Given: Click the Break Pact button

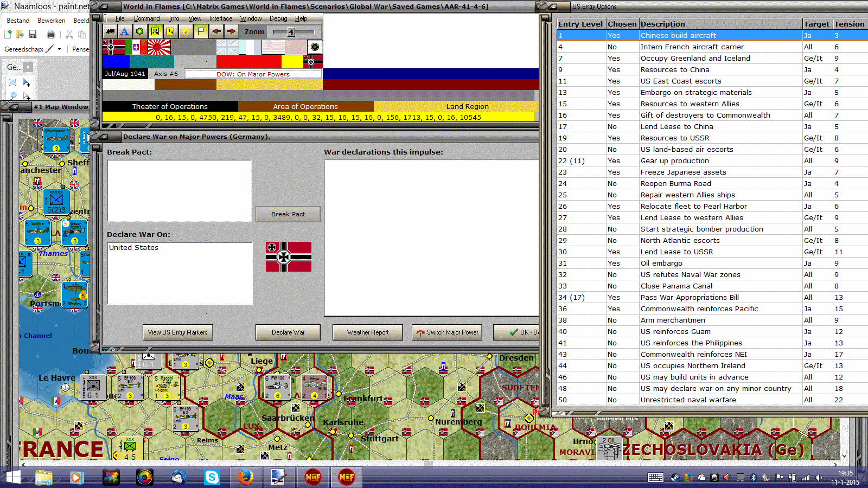Looking at the screenshot, I should [x=288, y=214].
